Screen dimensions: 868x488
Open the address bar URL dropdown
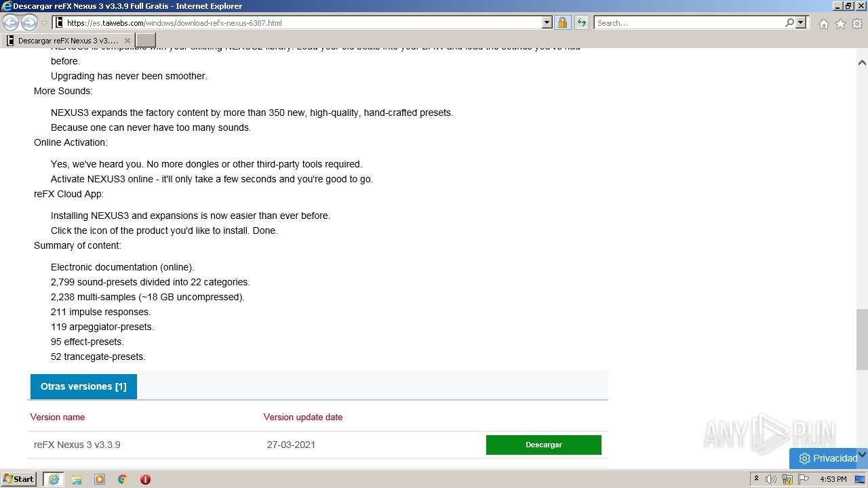coord(547,22)
